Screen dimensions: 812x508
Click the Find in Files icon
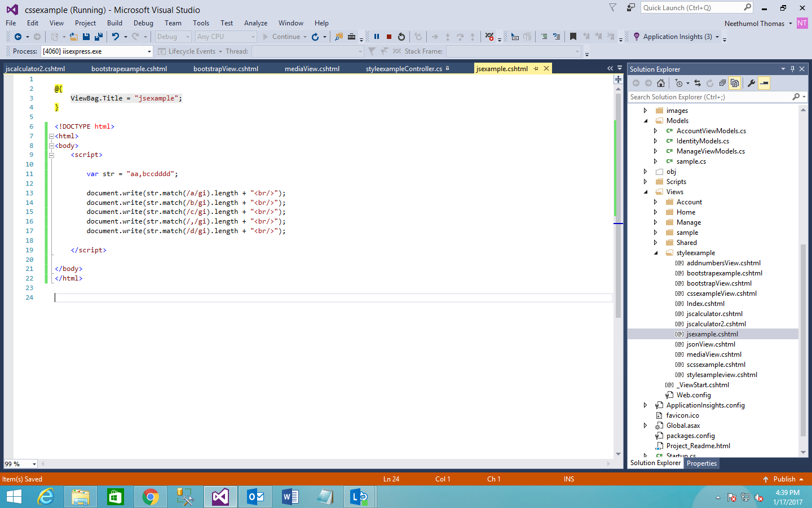(x=339, y=37)
